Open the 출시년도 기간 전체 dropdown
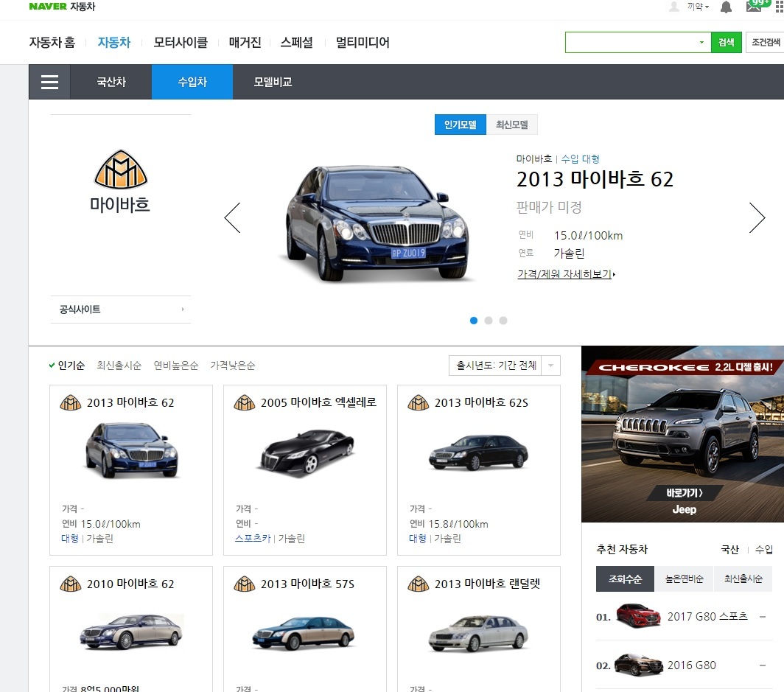The width and height of the screenshot is (784, 692). click(505, 366)
